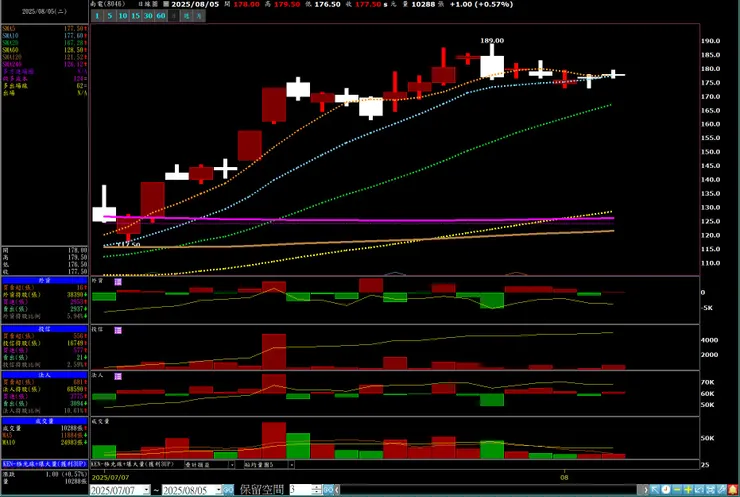
Task: Click the KEN strategy label in left panel
Action: (44, 464)
